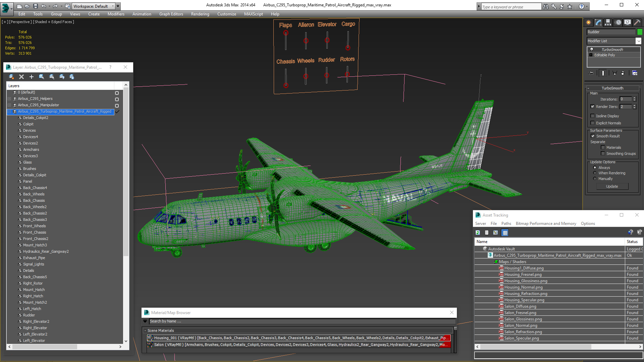Select Manually update radio button
Viewport: 644px width, 362px height.
[595, 179]
